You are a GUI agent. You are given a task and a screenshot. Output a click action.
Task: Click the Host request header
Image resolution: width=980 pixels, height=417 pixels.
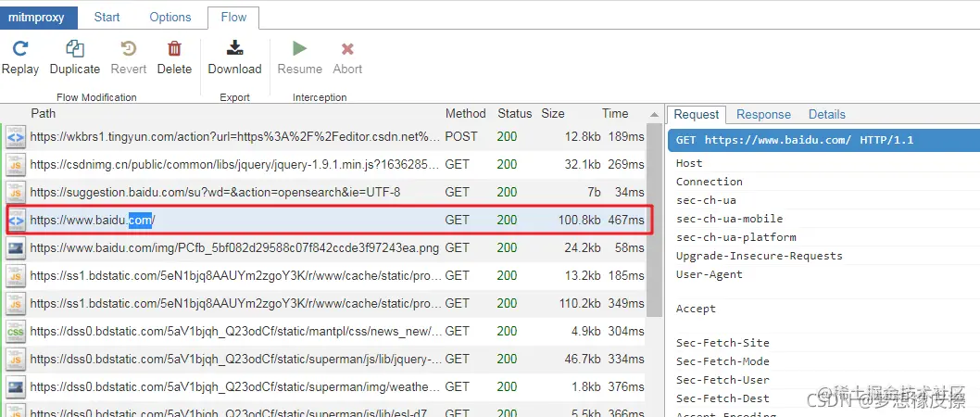(x=689, y=163)
